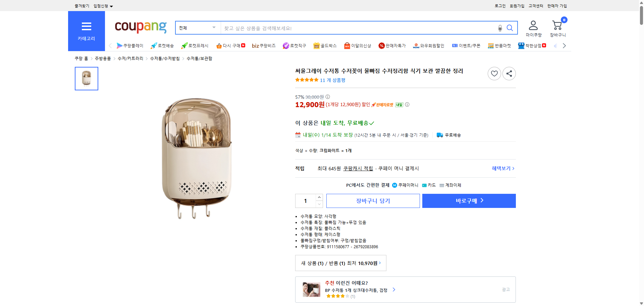Image resolution: width=644 pixels, height=306 pixels.
Task: Click inside the search input field
Action: pos(335,28)
